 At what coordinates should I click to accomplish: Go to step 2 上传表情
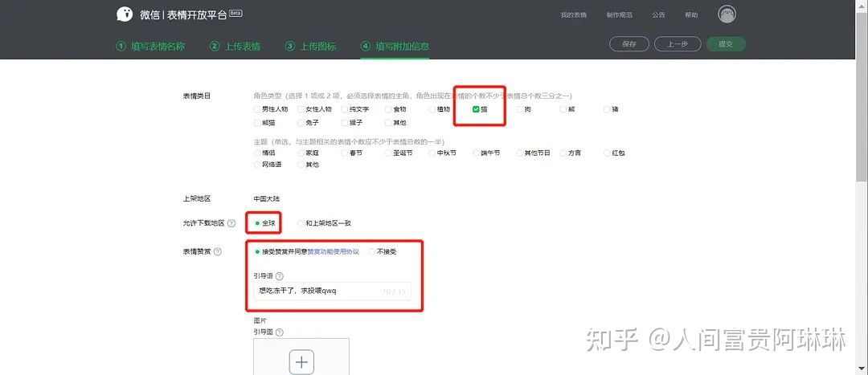(235, 46)
